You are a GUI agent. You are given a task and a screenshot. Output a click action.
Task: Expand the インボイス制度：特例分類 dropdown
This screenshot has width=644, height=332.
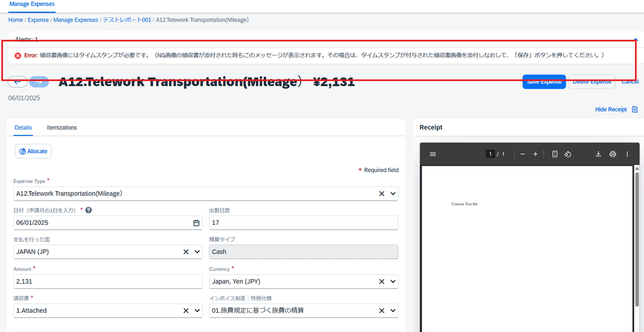[x=393, y=311]
